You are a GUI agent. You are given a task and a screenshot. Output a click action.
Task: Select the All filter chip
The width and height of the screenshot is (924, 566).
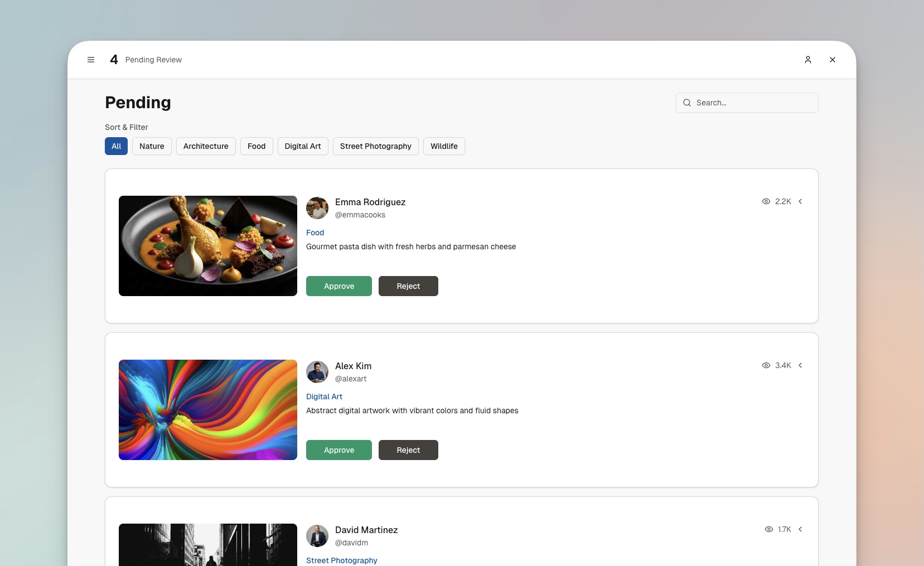[116, 146]
